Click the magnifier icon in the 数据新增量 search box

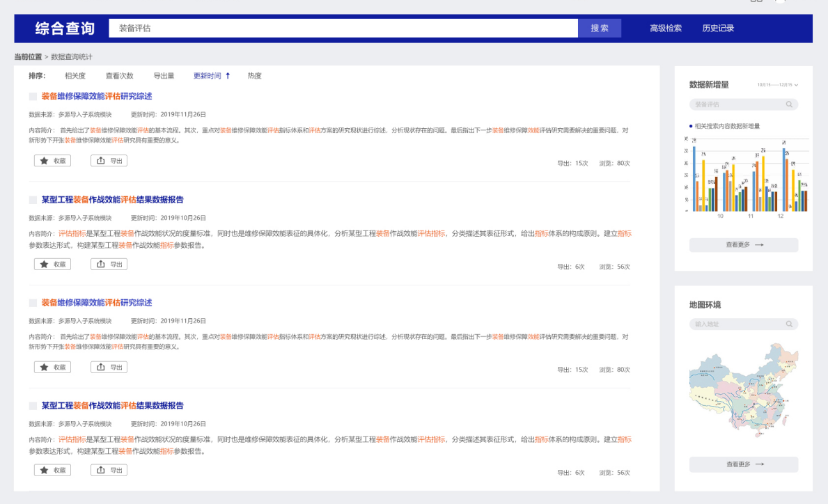point(789,103)
